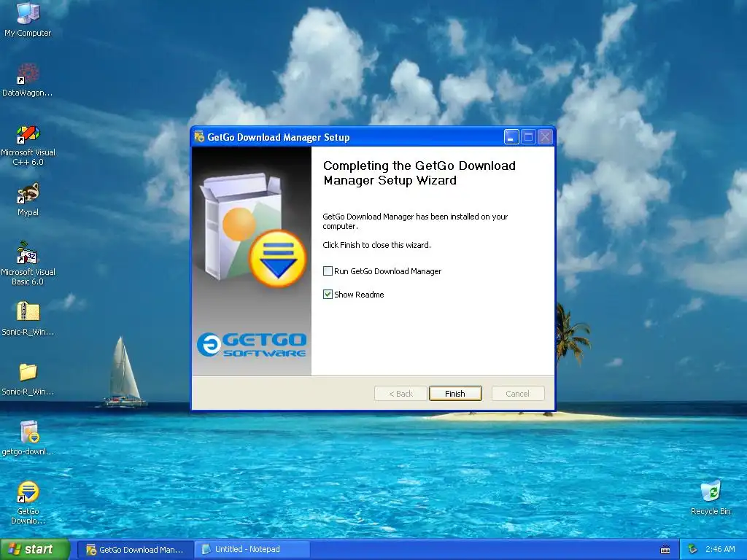Click the clock showing 2:46 AM
Viewport: 747px width, 560px height.
(720, 550)
